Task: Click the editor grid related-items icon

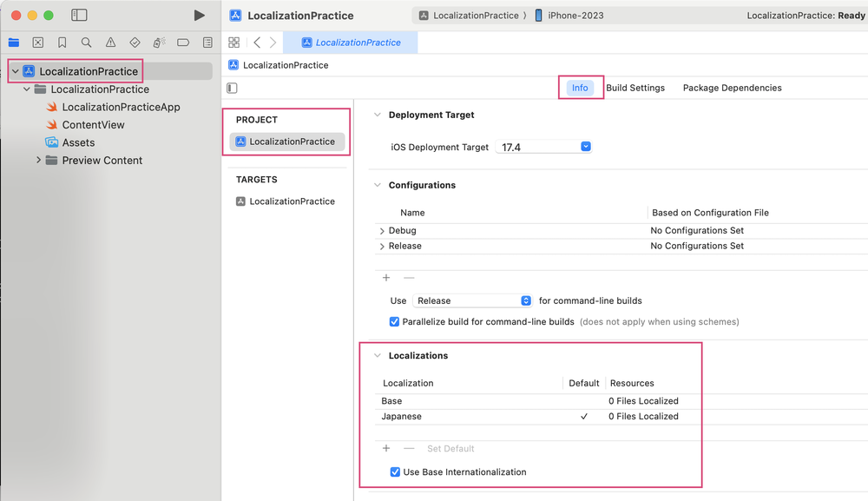Action: 233,43
